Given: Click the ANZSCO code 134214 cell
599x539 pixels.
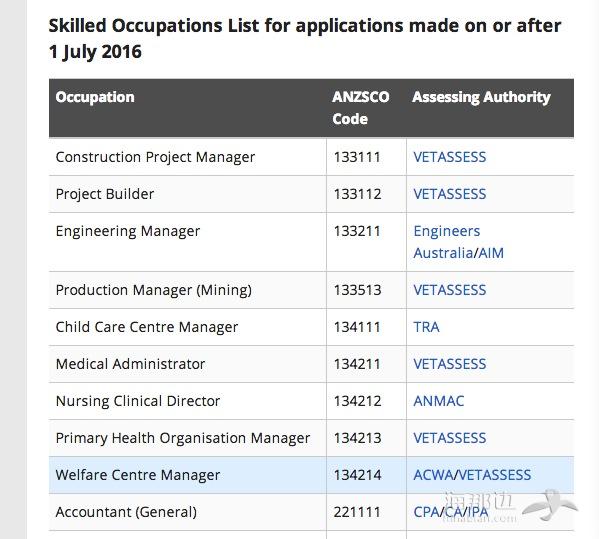Looking at the screenshot, I should [x=366, y=475].
